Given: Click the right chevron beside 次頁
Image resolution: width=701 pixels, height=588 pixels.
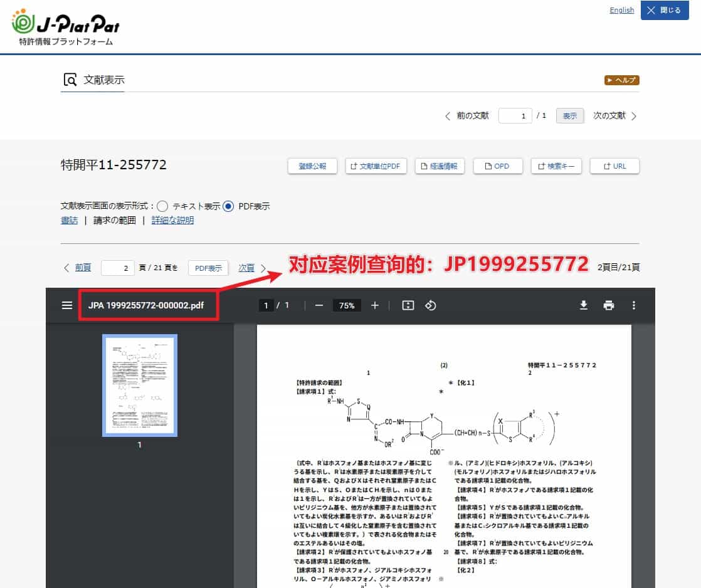Looking at the screenshot, I should (x=263, y=268).
